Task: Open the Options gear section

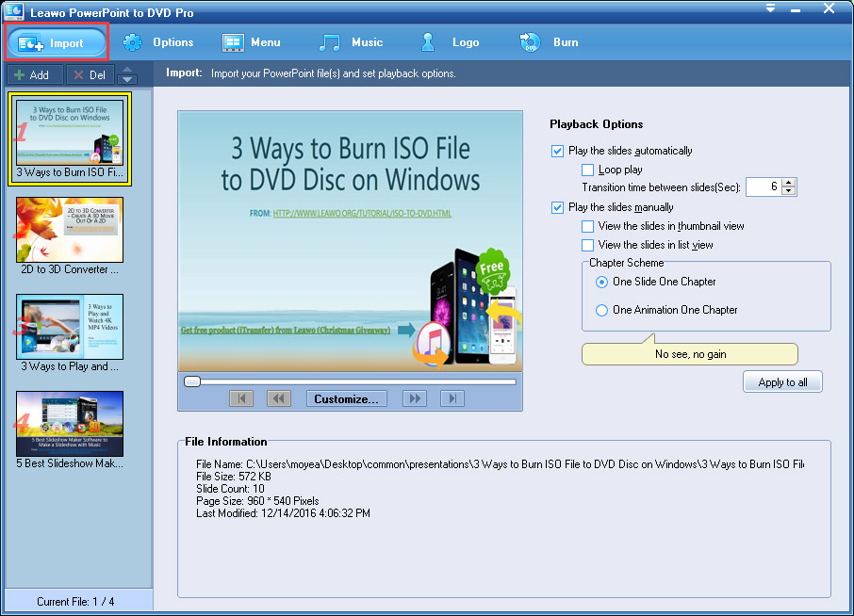Action: click(x=158, y=42)
